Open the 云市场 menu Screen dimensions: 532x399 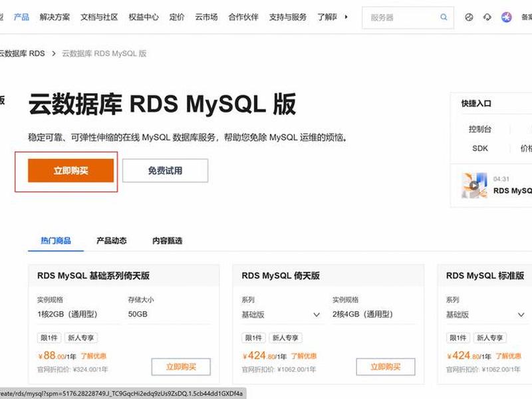(x=206, y=17)
